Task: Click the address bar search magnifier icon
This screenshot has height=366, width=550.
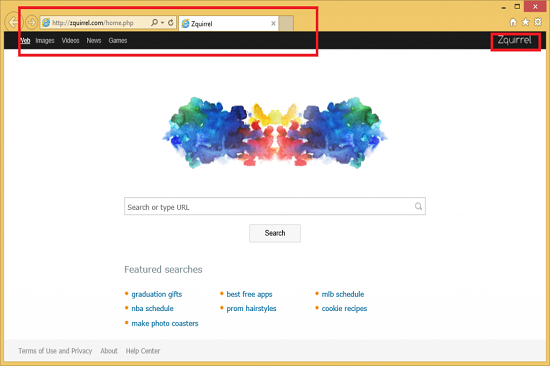Action: coord(154,22)
